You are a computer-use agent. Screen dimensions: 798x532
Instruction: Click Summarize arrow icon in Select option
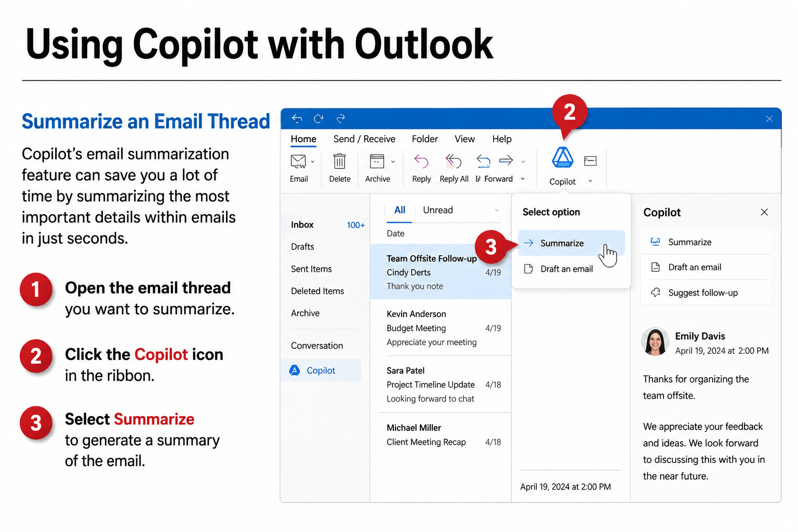pos(529,243)
